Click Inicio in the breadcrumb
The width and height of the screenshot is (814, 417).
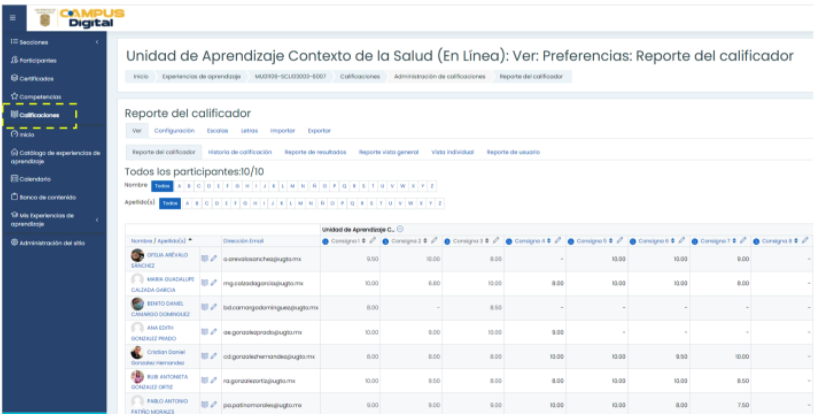tap(141, 77)
